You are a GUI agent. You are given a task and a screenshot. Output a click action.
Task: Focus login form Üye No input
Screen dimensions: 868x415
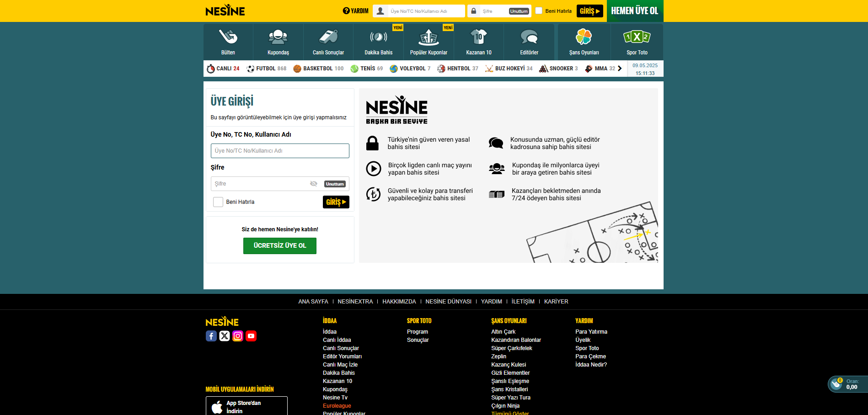tap(280, 151)
